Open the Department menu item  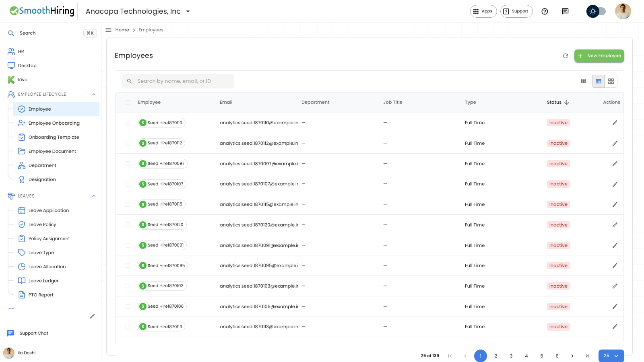tap(42, 165)
